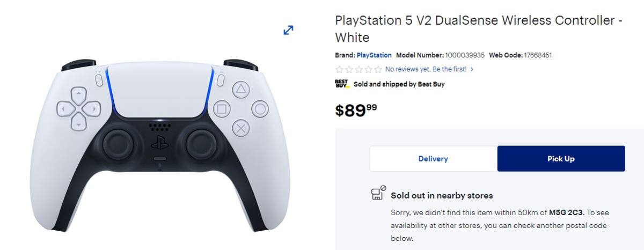
Task: Open the PlayStation brand link
Action: pos(374,55)
